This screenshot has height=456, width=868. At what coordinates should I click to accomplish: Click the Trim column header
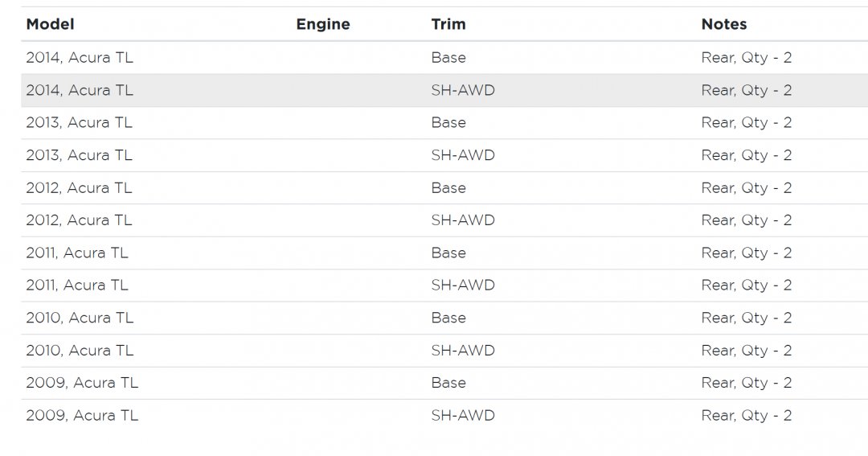[448, 24]
